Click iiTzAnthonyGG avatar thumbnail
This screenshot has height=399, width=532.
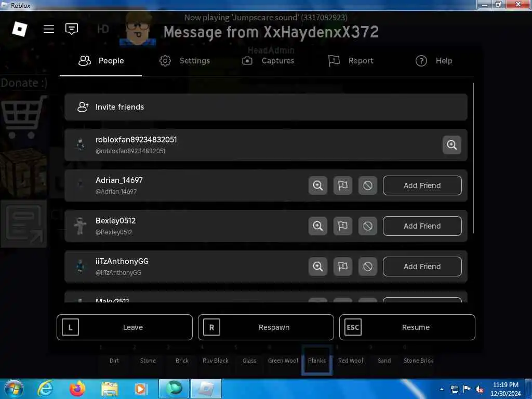point(80,267)
